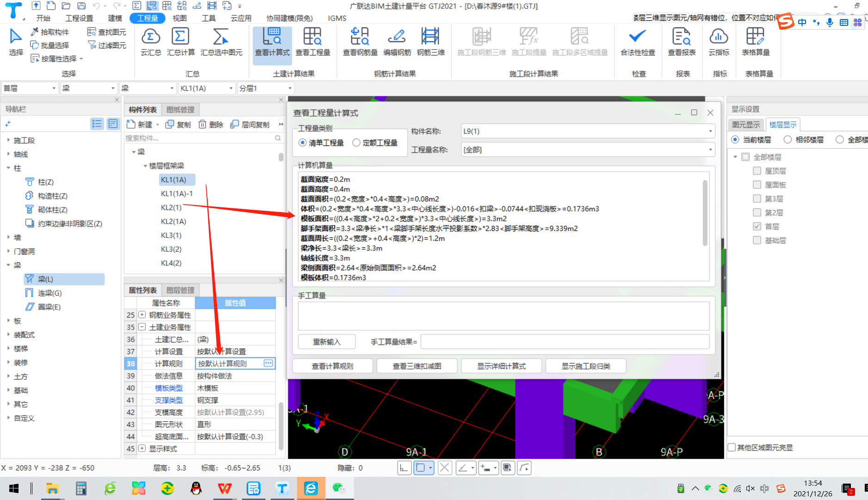The height and width of the screenshot is (500, 868).
Task: Select the 编辑钢筋 tool
Action: [397, 42]
